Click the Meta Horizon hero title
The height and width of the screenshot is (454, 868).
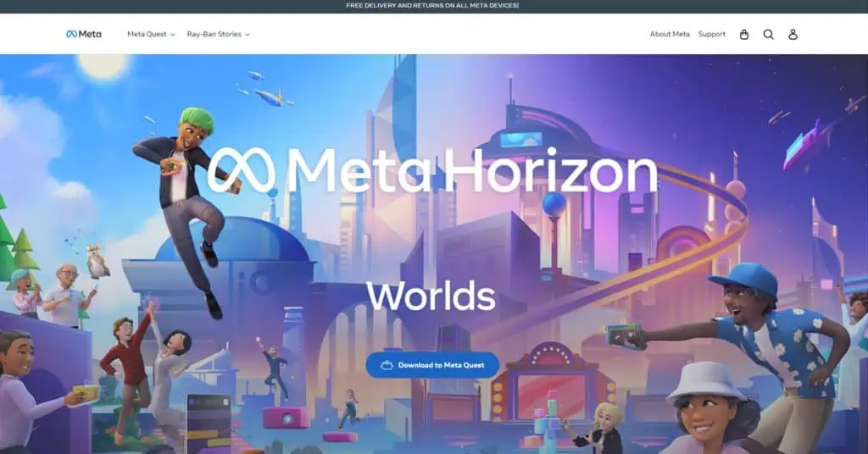(432, 171)
